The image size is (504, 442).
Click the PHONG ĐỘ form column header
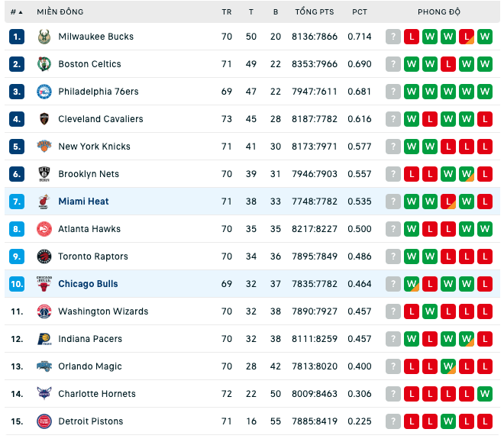tap(439, 12)
